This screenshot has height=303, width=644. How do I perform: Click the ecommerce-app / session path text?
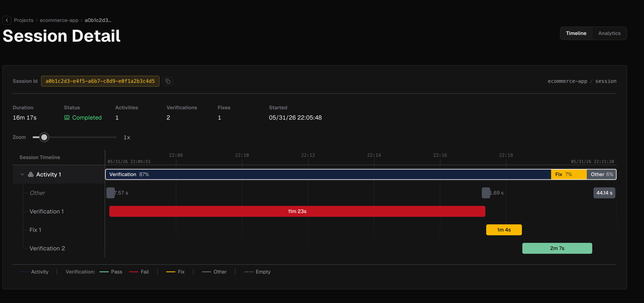[x=582, y=81]
